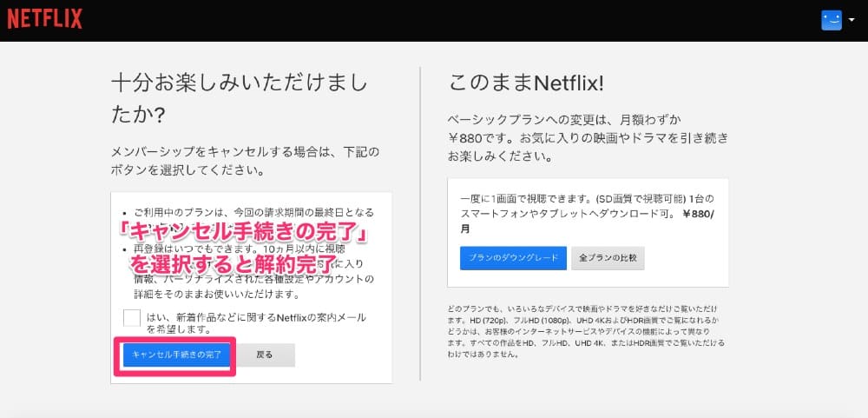Open the blue profile avatar icon
Image resolution: width=868 pixels, height=418 pixels.
832,21
